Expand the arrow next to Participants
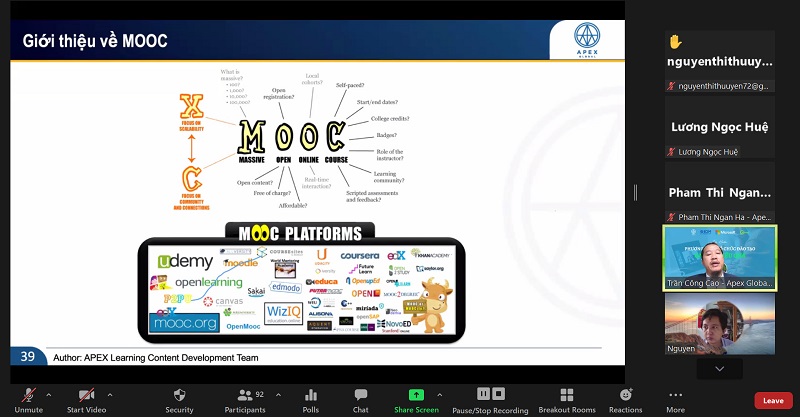800x417 pixels. click(x=278, y=395)
